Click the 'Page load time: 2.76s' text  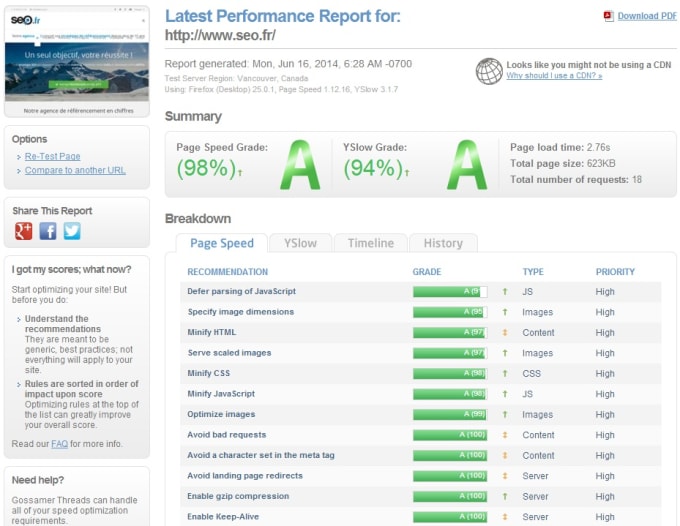point(560,147)
